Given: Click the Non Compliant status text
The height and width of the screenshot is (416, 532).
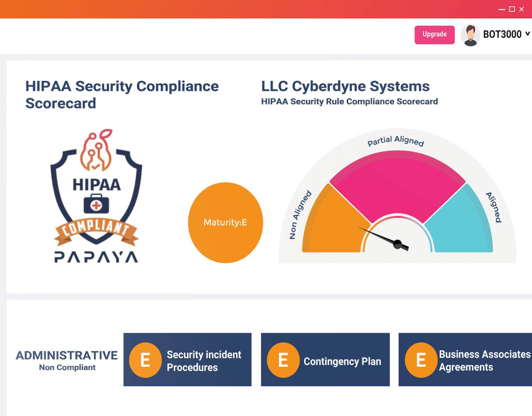Looking at the screenshot, I should 67,368.
